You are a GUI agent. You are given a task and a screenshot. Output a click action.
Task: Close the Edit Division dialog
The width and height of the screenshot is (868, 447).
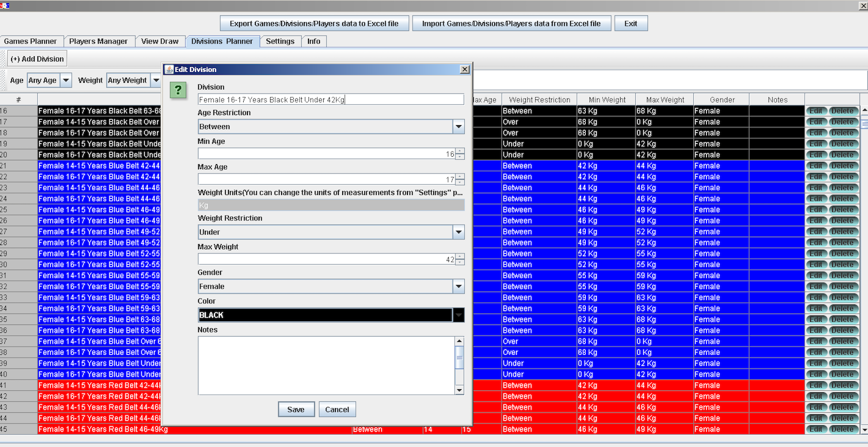(464, 69)
